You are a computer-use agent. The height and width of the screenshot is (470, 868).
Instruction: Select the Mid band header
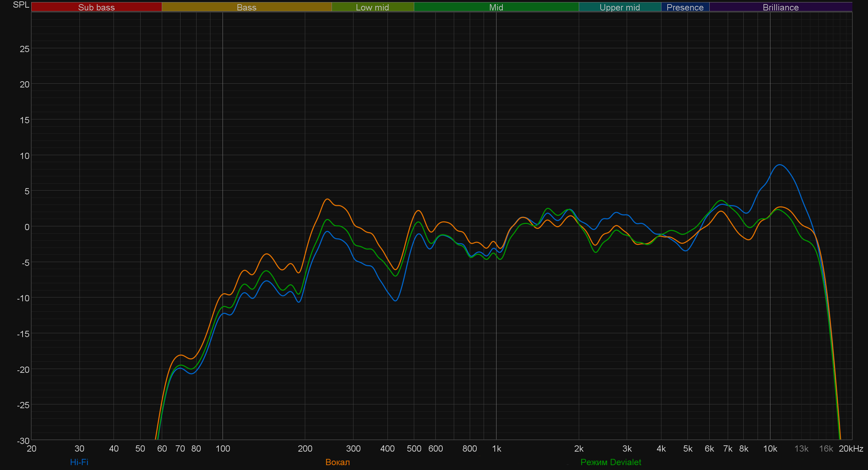[496, 7]
